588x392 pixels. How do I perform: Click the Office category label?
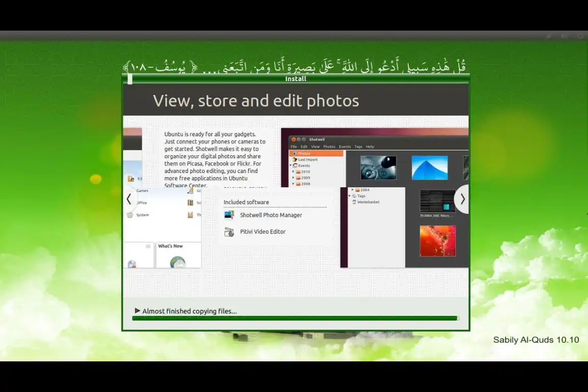pos(142,203)
